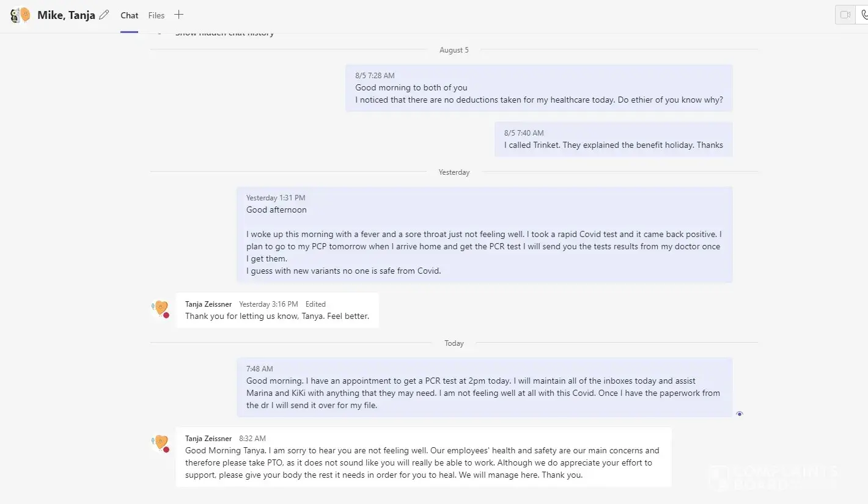Click the pencil icon to rename group chat
Screen dimensions: 868x504
[104, 15]
